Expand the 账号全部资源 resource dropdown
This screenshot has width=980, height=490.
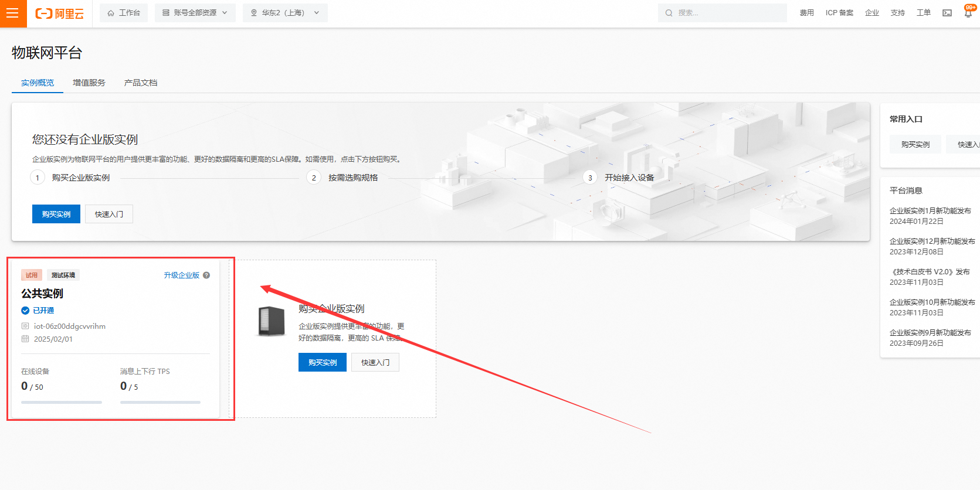195,13
